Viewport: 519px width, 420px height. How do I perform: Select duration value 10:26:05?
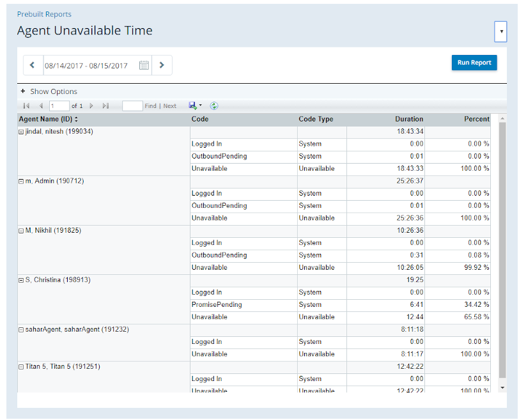tap(410, 267)
